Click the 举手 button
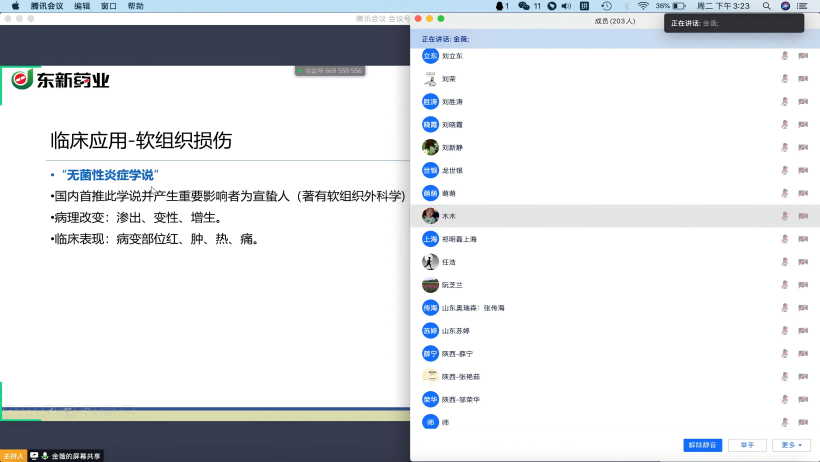The height and width of the screenshot is (462, 820). pos(747,445)
